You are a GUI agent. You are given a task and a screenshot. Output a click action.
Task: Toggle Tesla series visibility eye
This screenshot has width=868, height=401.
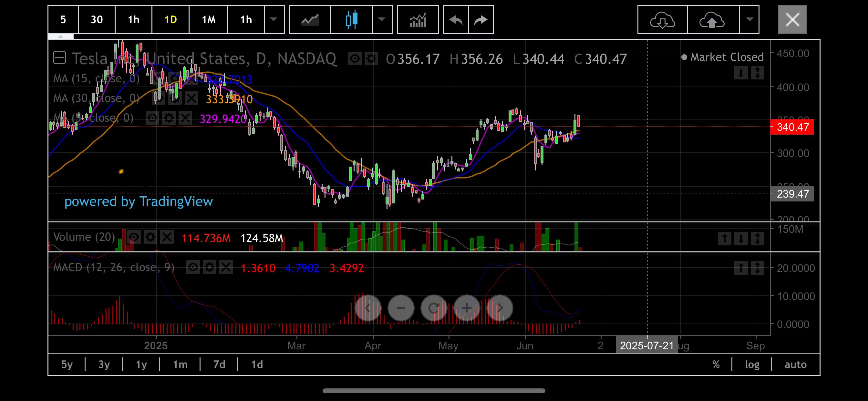pyautogui.click(x=355, y=59)
